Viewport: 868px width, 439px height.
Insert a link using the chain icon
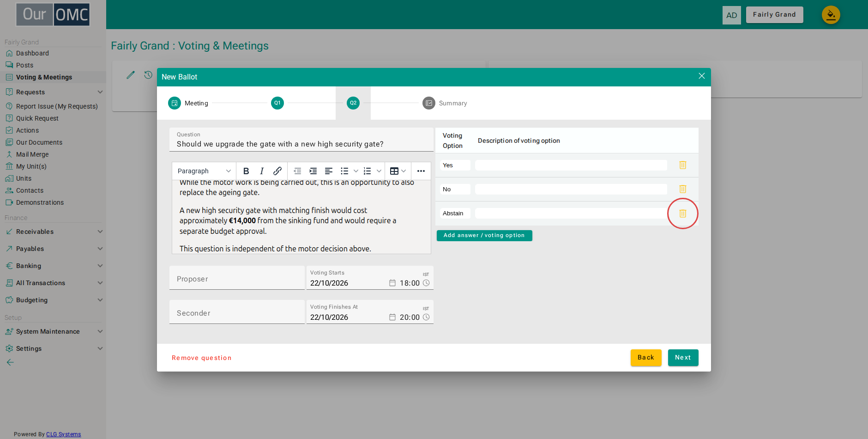277,171
